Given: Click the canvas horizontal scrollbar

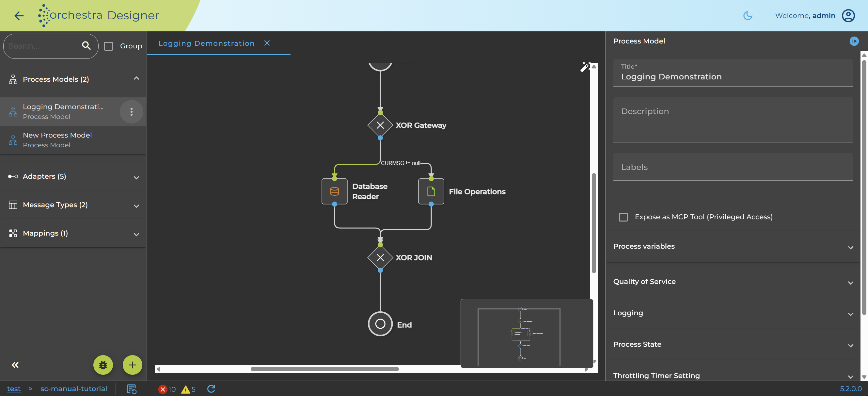Looking at the screenshot, I should (x=324, y=369).
